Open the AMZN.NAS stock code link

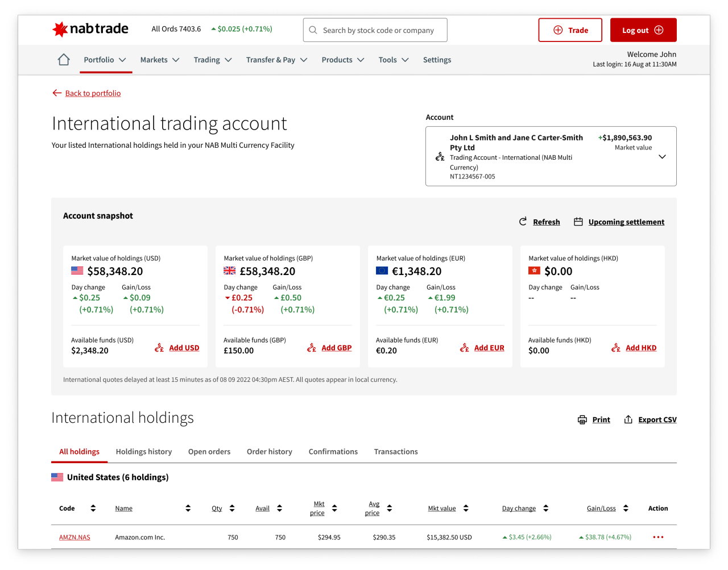click(x=75, y=537)
